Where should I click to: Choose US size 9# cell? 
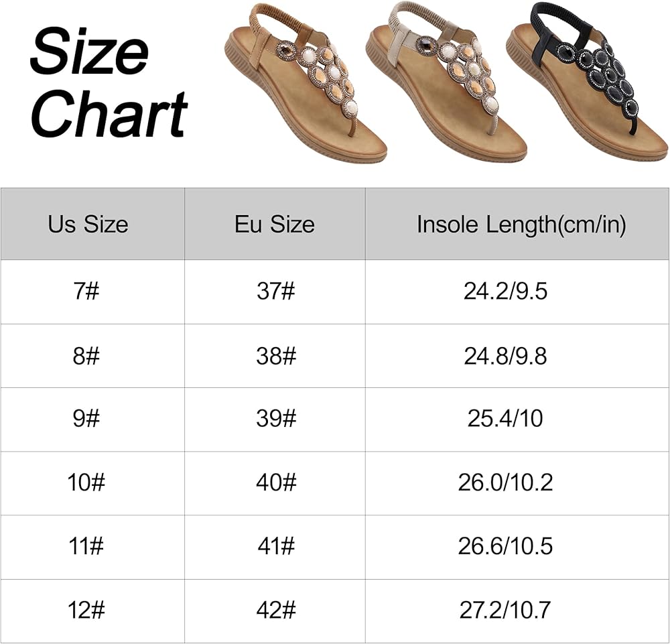click(x=86, y=419)
